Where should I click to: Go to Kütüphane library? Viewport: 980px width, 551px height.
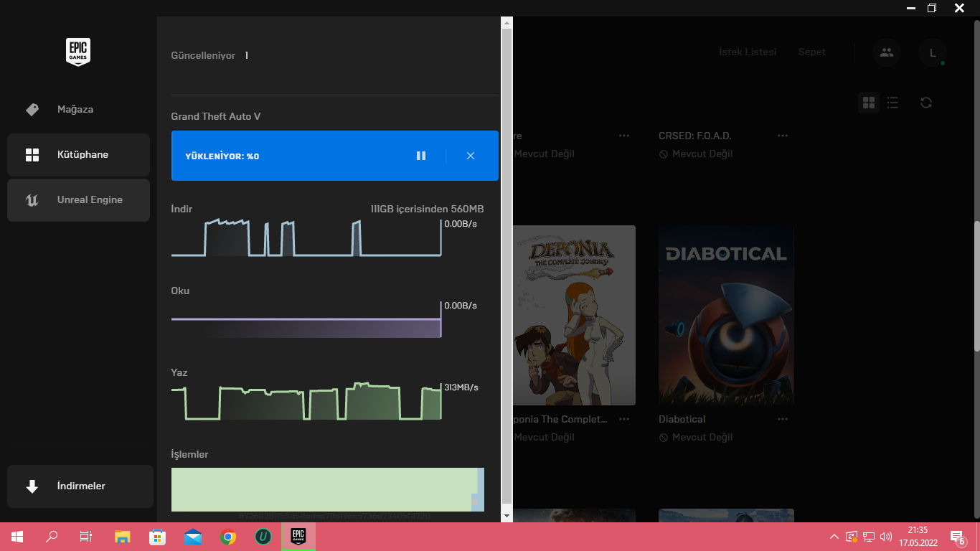pyautogui.click(x=78, y=155)
